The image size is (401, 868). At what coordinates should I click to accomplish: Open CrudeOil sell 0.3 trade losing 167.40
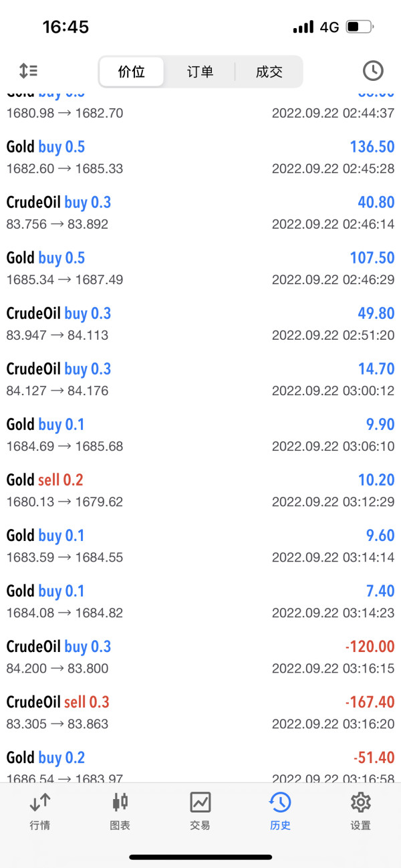(x=200, y=712)
